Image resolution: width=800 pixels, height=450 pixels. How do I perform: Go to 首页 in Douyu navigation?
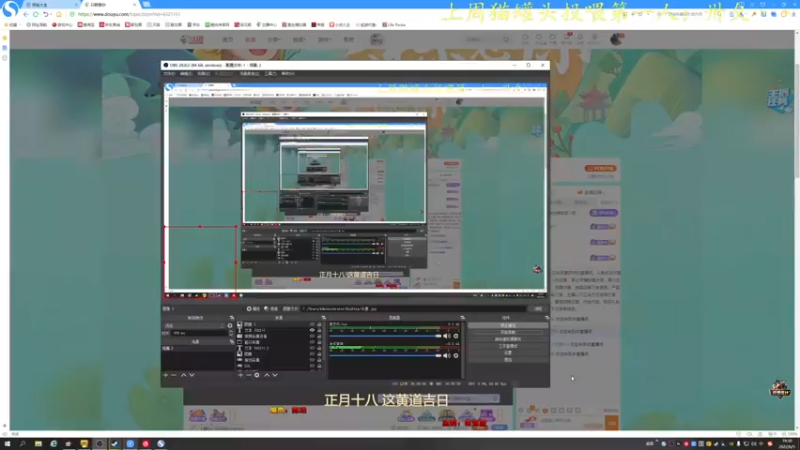click(x=228, y=40)
